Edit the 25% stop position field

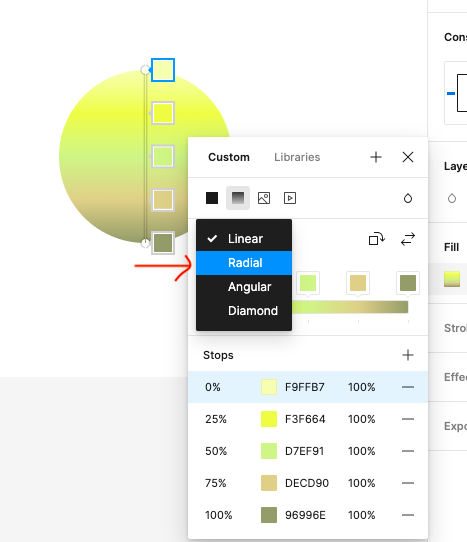[216, 419]
